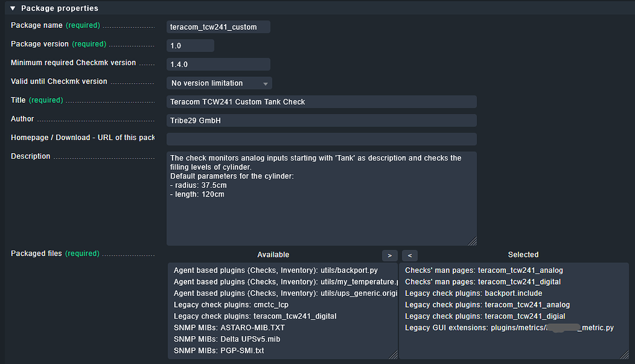Open the Valid until Checkmk version dropdown
Viewport: 635px width, 364px height.
219,82
